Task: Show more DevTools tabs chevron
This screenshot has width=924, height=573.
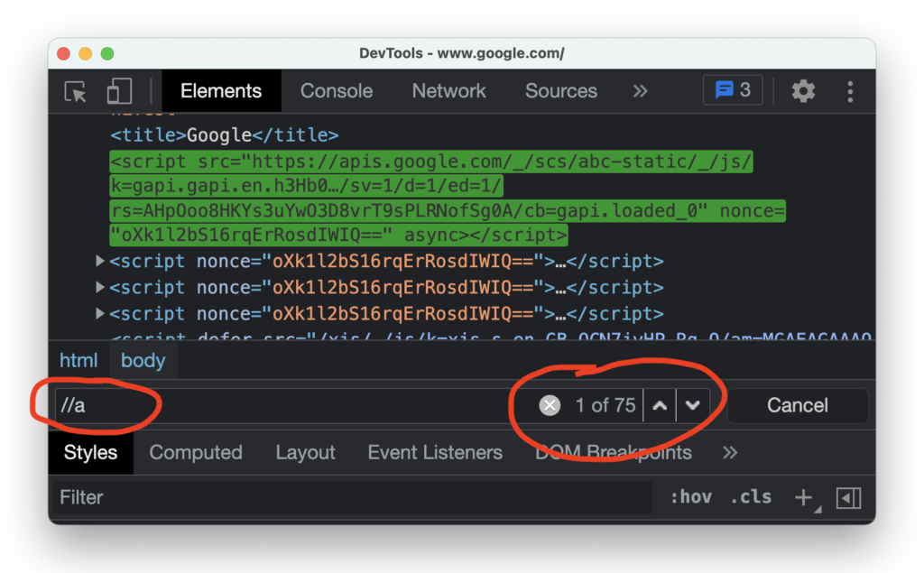Action: (x=641, y=91)
